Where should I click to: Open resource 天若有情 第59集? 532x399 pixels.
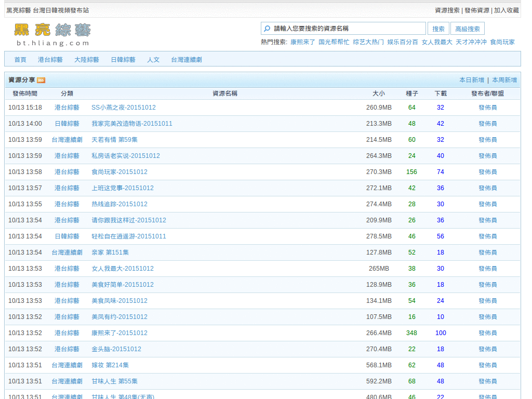tap(114, 140)
